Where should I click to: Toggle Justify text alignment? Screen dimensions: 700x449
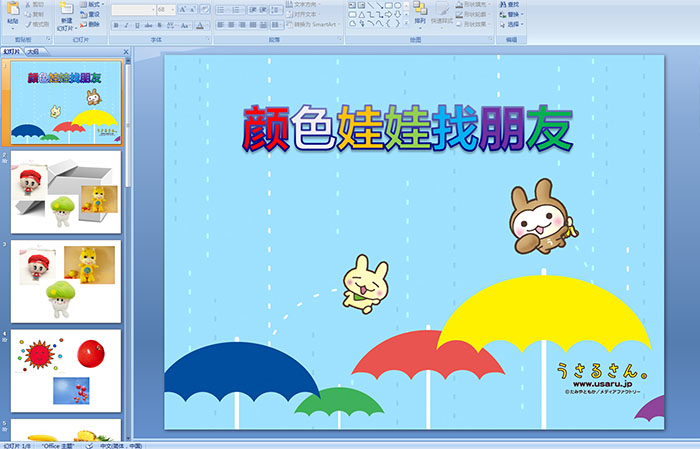click(x=253, y=25)
